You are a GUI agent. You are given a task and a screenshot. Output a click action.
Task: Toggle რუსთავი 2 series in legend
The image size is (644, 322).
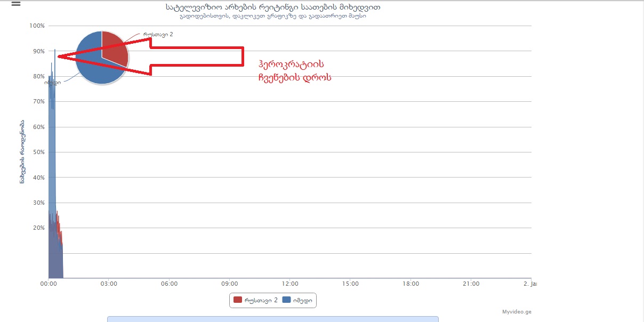tap(255, 301)
